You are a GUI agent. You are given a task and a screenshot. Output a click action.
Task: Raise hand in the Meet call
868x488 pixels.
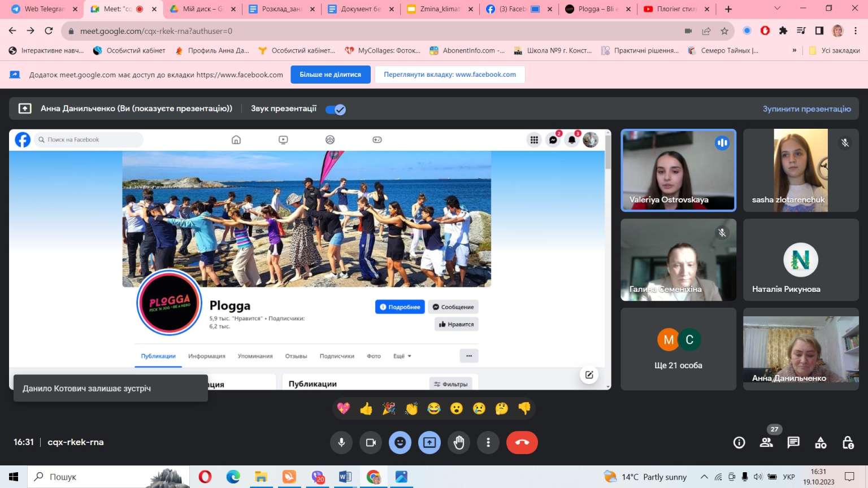(x=459, y=443)
